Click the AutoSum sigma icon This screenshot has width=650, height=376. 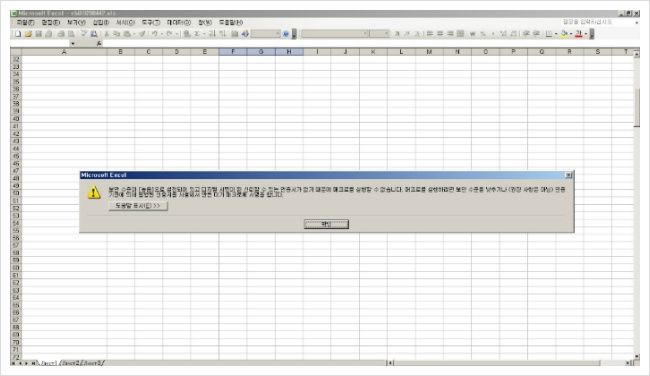click(x=197, y=34)
